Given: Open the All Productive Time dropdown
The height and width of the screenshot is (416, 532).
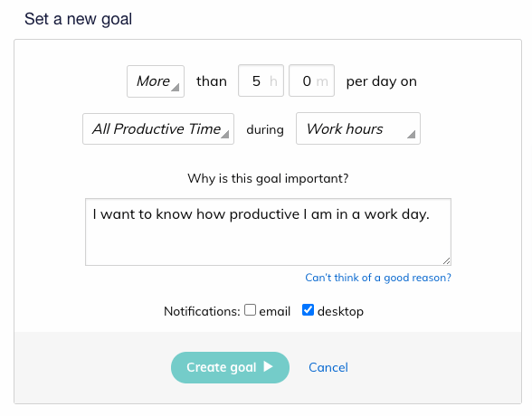Looking at the screenshot, I should [158, 128].
